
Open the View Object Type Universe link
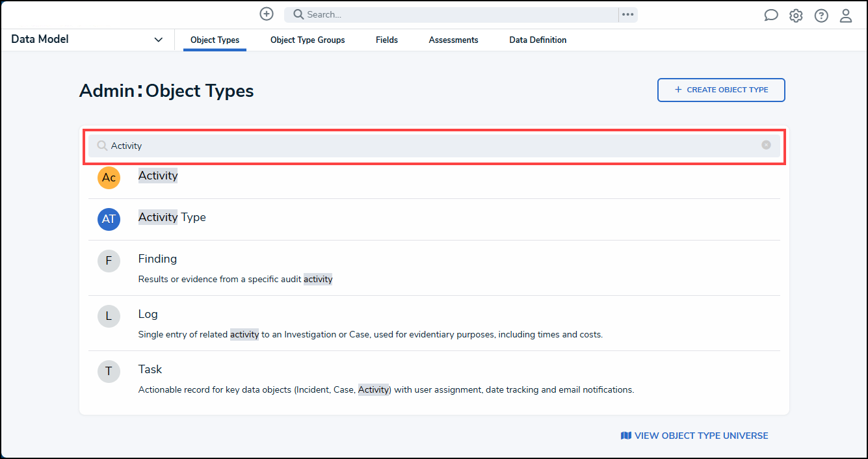694,436
